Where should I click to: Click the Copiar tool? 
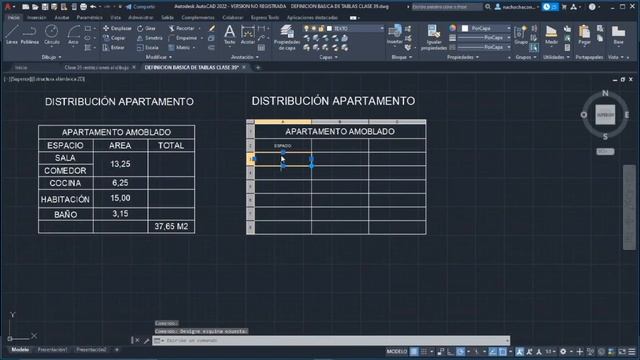(x=114, y=38)
